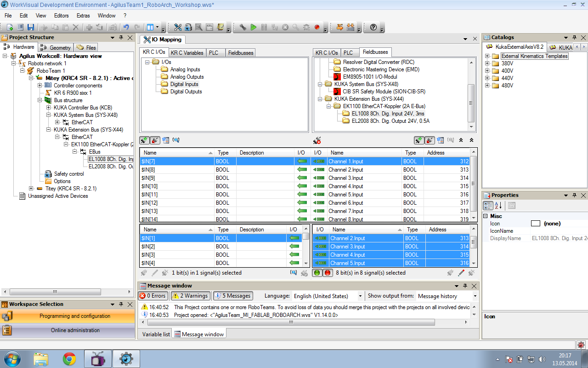588x368 pixels.
Task: Click the categorized view icon in Properties
Action: pyautogui.click(x=488, y=206)
